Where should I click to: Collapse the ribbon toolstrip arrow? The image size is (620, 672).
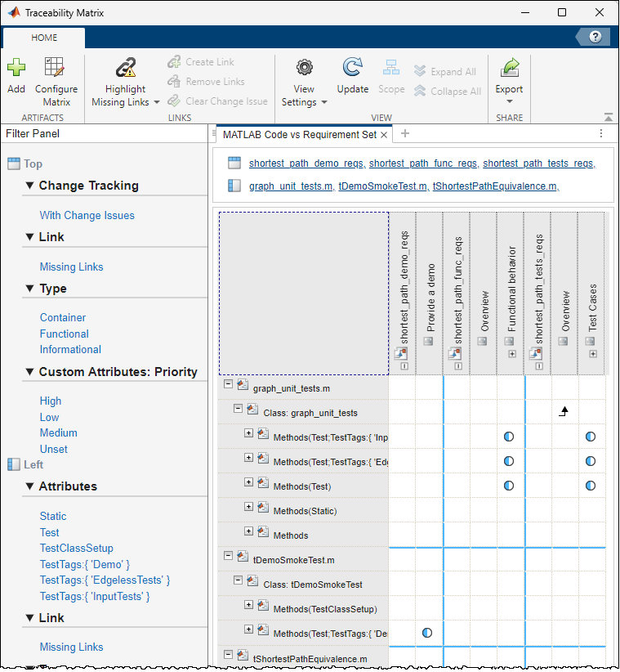pos(608,117)
